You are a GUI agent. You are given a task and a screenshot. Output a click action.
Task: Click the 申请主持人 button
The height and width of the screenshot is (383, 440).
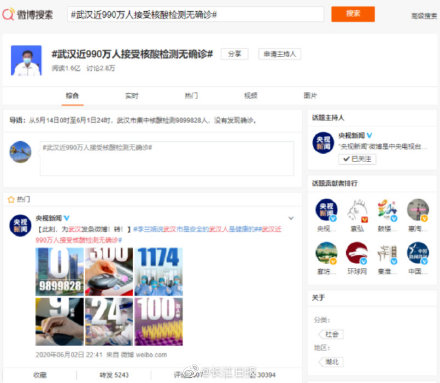pos(280,54)
